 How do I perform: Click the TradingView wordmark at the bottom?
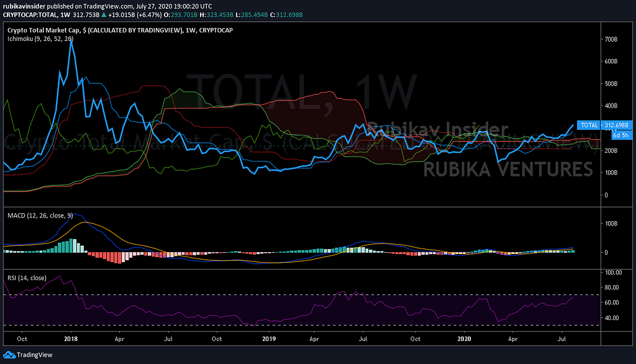pyautogui.click(x=35, y=355)
